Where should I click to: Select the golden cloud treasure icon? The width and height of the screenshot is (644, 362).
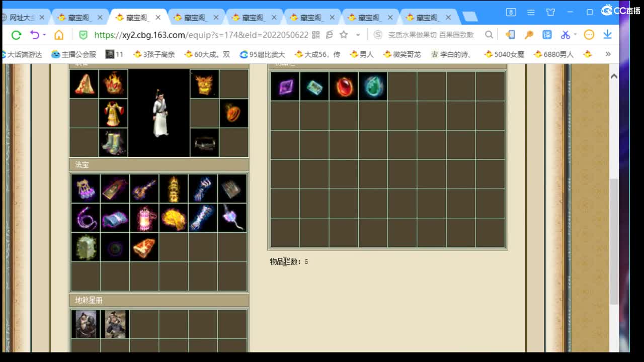(x=174, y=218)
